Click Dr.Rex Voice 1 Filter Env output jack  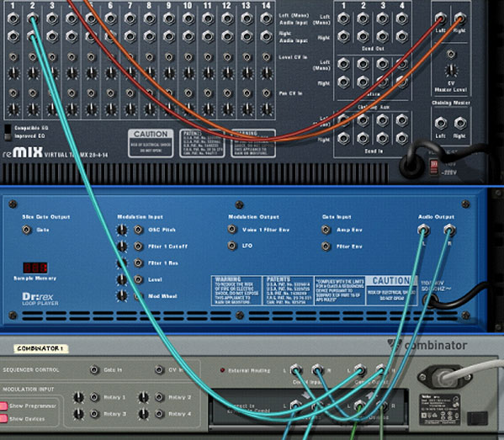232,229
